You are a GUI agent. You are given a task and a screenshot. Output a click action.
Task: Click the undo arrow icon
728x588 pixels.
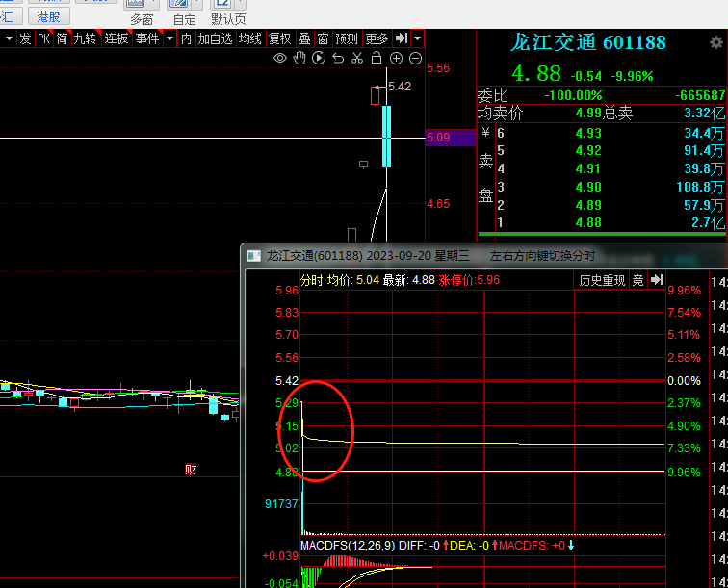338,59
